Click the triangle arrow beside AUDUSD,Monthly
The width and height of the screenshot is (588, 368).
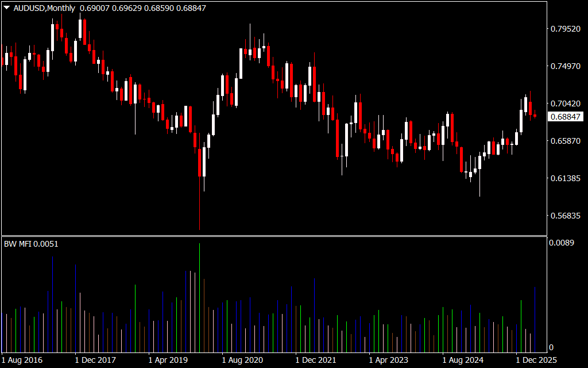pyautogui.click(x=6, y=8)
